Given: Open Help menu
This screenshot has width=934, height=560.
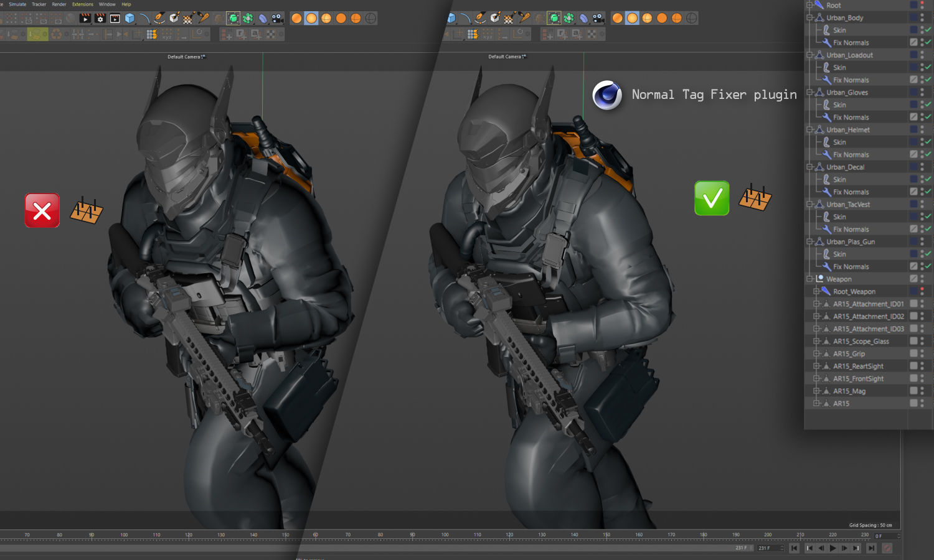Looking at the screenshot, I should [126, 4].
